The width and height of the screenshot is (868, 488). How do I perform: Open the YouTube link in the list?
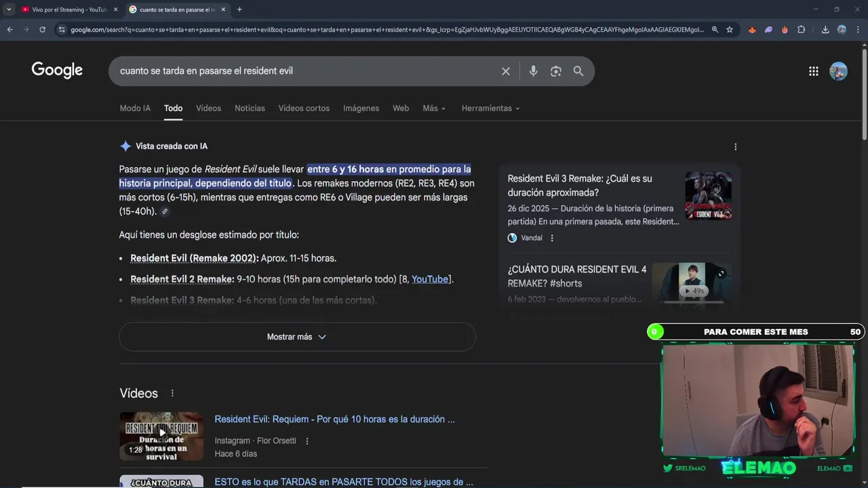coord(430,279)
